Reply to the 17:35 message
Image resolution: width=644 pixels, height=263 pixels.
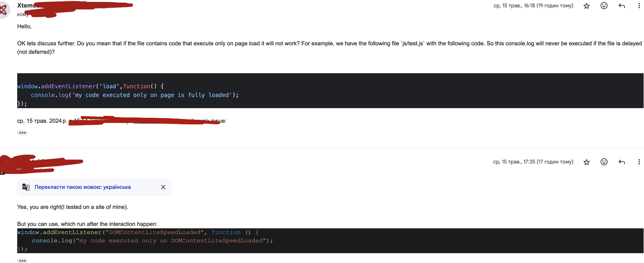(x=621, y=162)
